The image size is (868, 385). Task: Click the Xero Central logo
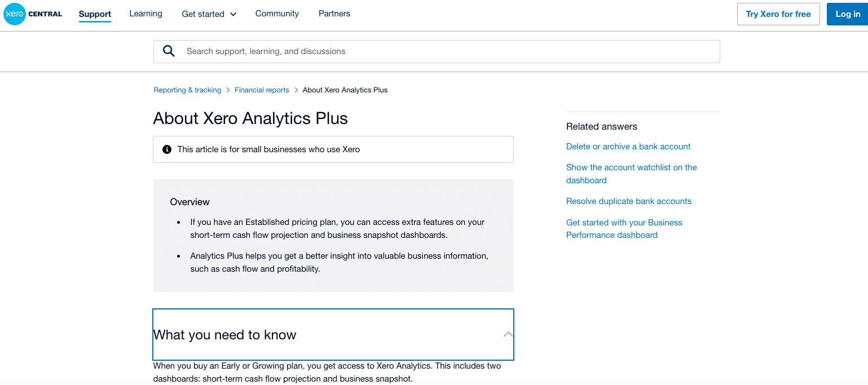pyautogui.click(x=33, y=14)
